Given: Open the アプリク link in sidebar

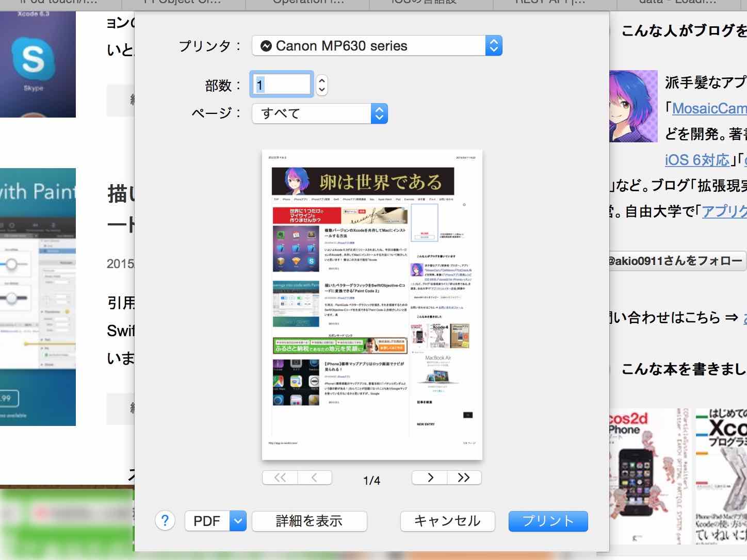Looking at the screenshot, I should (724, 211).
